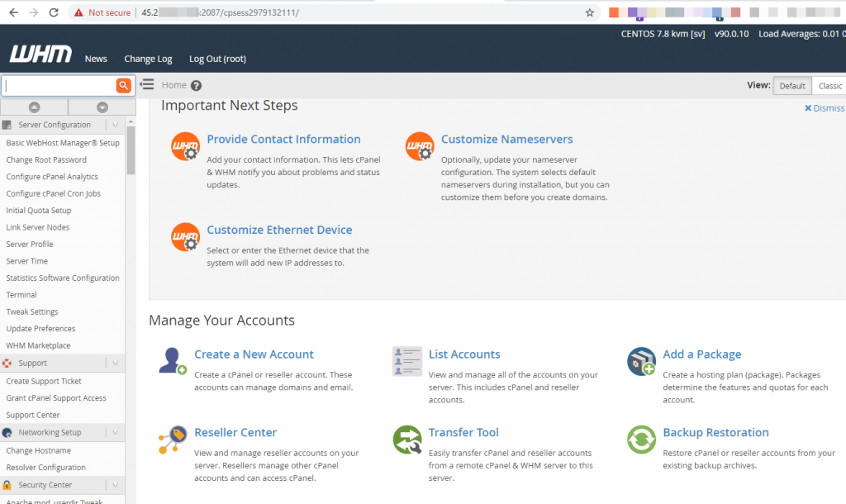Open Server Profile in sidebar
846x504 pixels.
coord(30,244)
